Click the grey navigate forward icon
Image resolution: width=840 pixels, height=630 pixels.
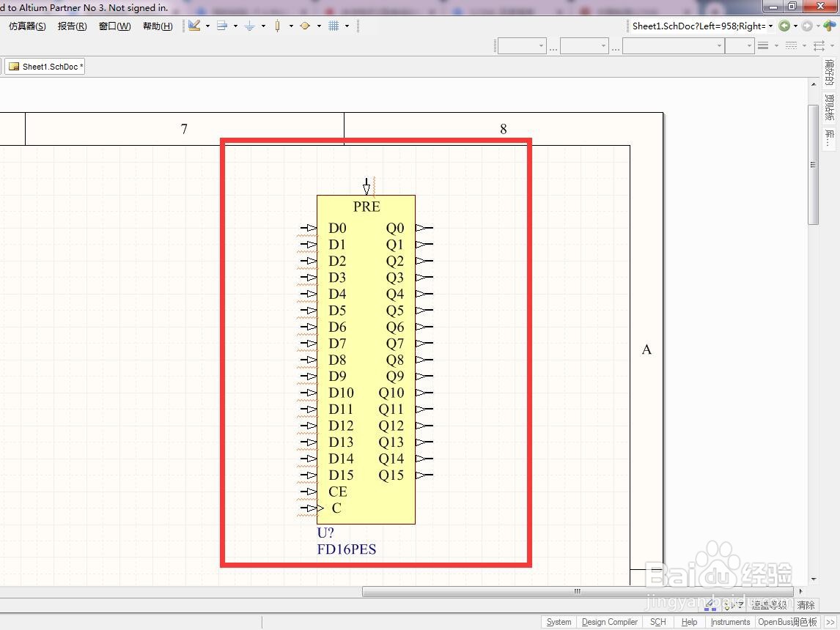[x=807, y=26]
